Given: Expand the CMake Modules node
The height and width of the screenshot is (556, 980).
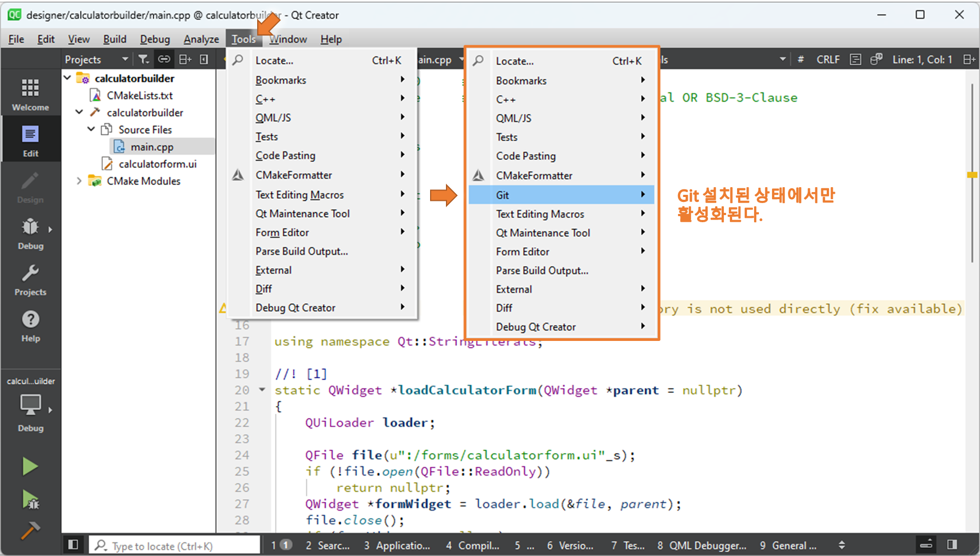Looking at the screenshot, I should [79, 181].
